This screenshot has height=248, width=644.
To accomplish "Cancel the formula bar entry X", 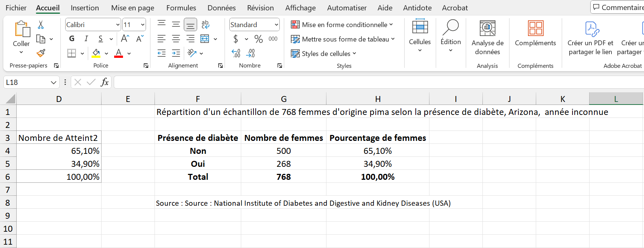I will (x=78, y=82).
